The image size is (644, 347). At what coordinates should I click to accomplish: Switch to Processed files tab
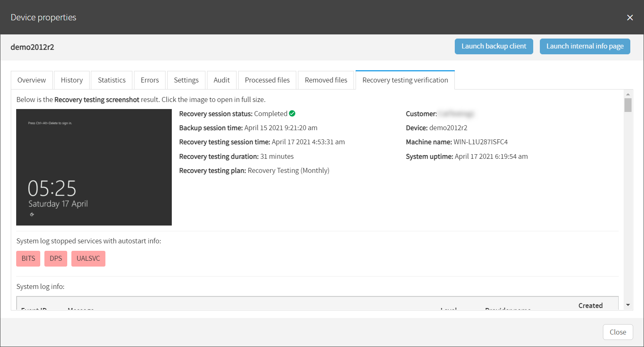pyautogui.click(x=267, y=80)
